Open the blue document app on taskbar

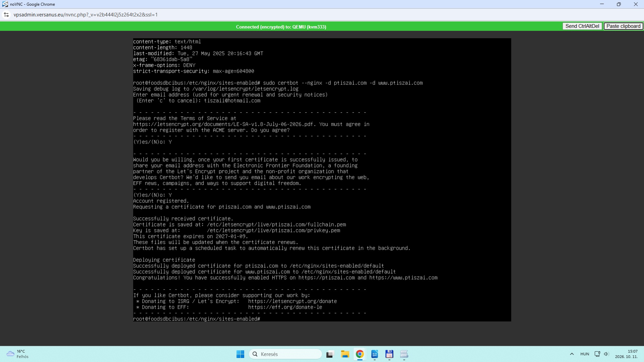374,354
